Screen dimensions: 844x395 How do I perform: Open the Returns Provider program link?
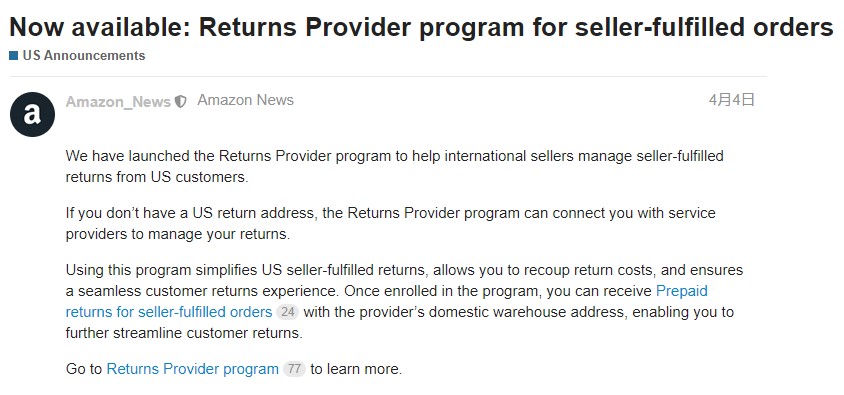(193, 369)
